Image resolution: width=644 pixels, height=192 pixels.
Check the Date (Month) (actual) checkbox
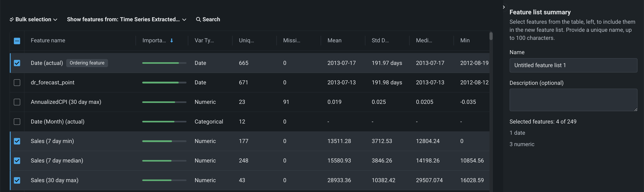pos(17,122)
